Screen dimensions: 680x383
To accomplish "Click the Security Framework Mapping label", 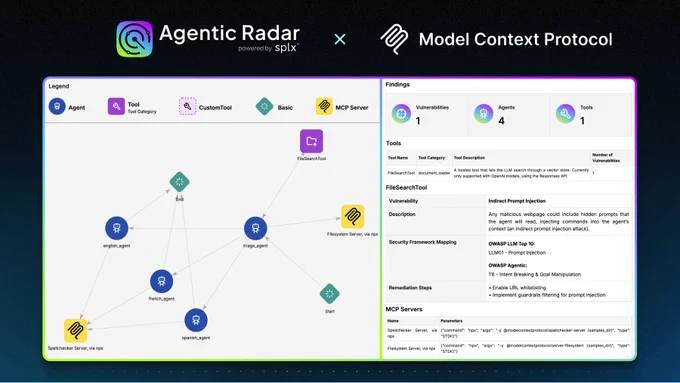I will tap(422, 242).
